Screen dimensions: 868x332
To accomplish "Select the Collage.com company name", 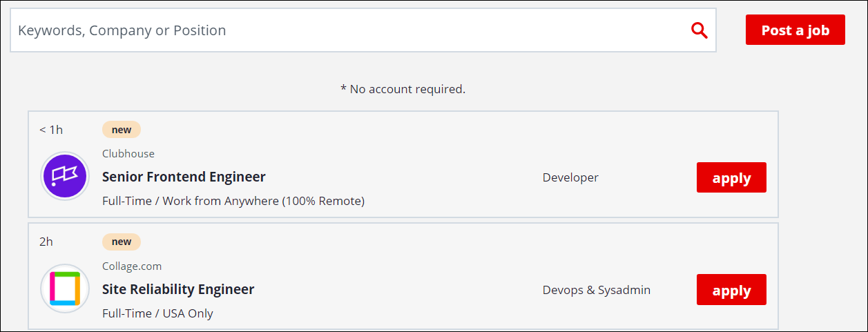I will tap(132, 266).
